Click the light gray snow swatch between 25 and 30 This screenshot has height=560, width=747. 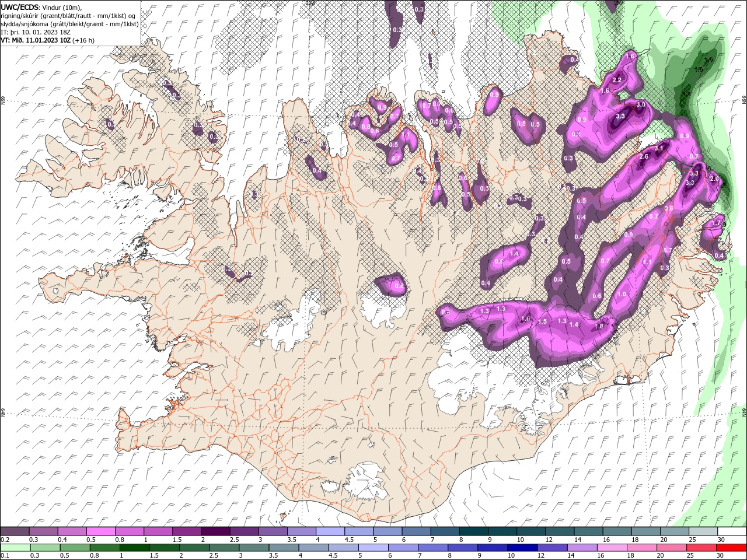coord(703,531)
